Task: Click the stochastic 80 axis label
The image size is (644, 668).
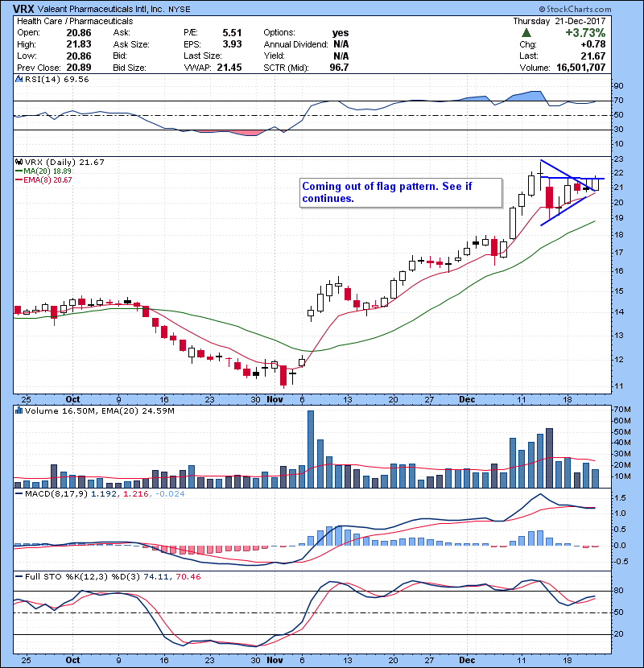Action: pyautogui.click(x=618, y=591)
